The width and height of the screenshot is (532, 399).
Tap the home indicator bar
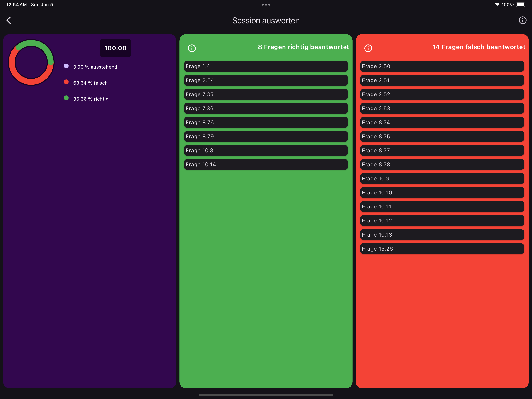pos(266,395)
